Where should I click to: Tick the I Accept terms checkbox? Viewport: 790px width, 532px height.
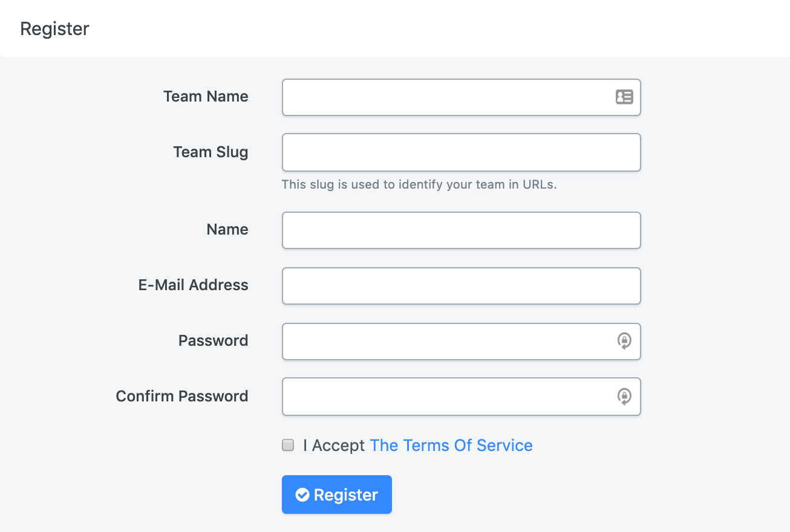288,446
